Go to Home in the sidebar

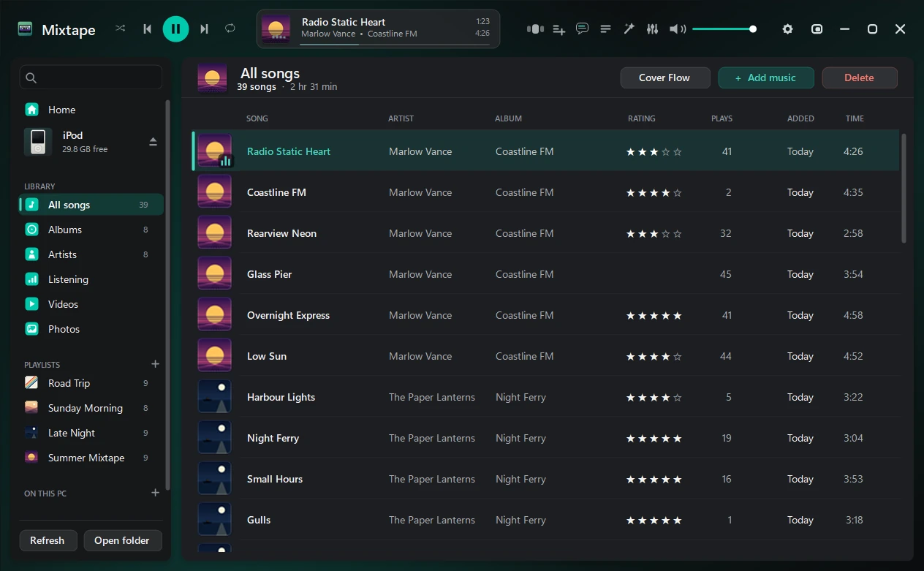point(91,110)
